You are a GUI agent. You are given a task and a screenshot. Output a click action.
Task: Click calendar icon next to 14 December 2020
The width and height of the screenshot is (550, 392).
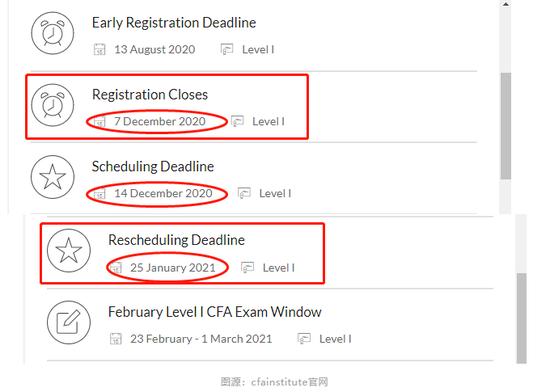(x=100, y=194)
